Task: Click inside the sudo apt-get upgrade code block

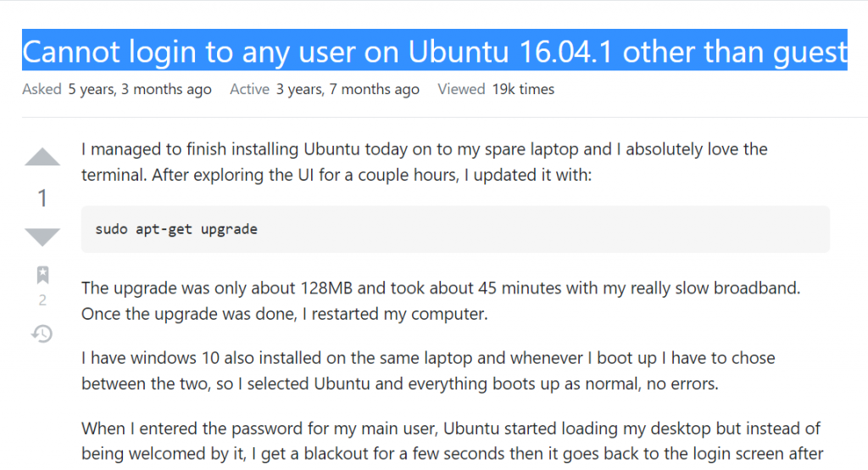Action: [455, 229]
